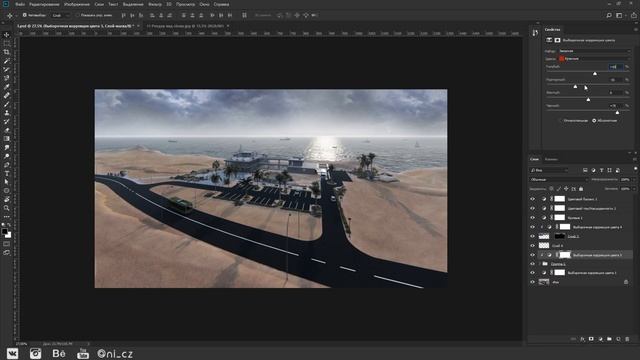Link layers icon in Layers footer
The image size is (640, 360).
pos(573,339)
